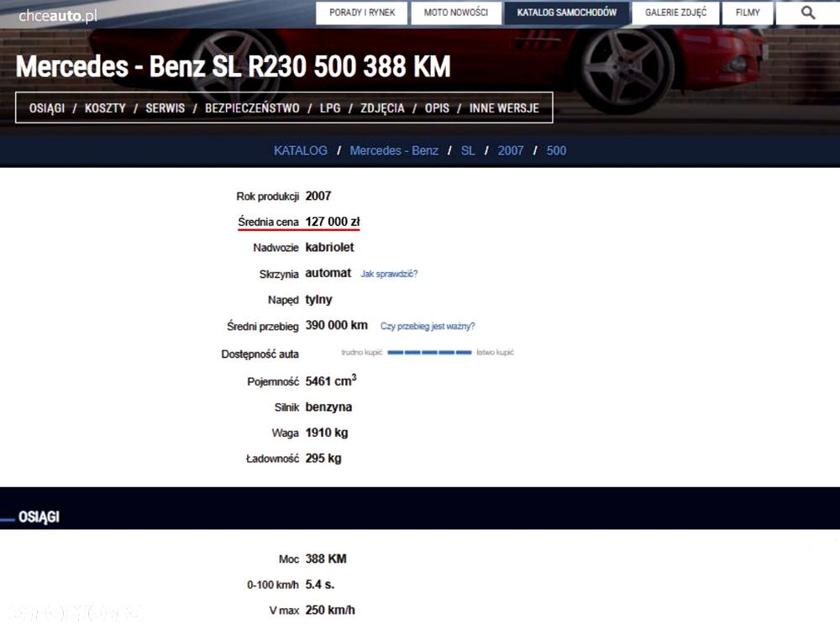The image size is (840, 630).
Task: Open 'Jak sprawdzić?' link
Action: (x=389, y=274)
